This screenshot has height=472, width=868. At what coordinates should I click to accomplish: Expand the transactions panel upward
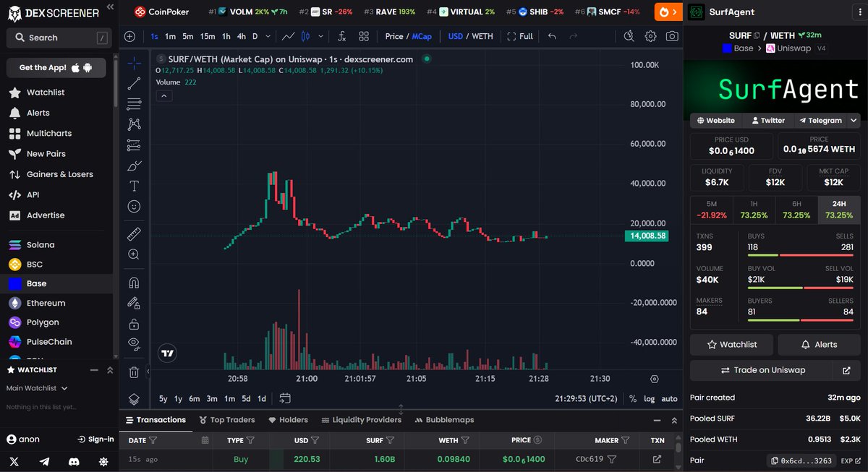pyautogui.click(x=674, y=420)
